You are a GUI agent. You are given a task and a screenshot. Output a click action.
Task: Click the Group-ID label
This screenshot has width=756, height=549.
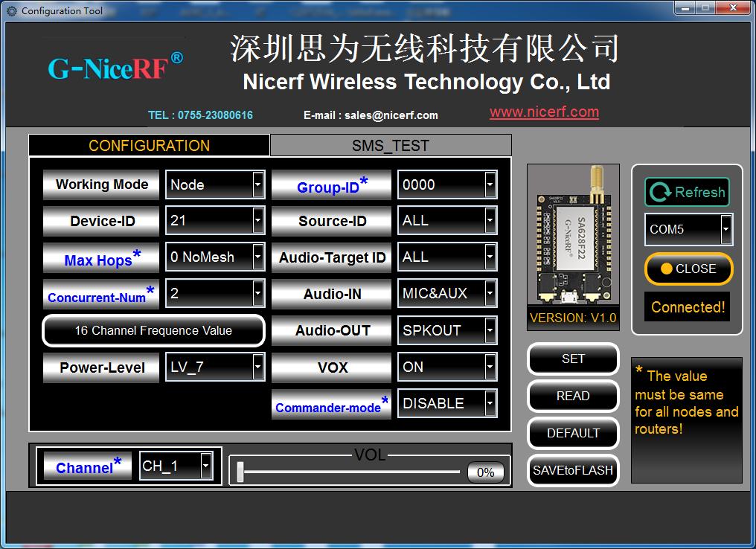point(332,184)
